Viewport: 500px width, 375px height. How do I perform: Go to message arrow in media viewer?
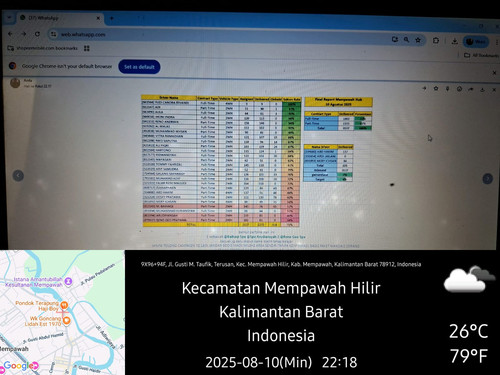coord(424,88)
